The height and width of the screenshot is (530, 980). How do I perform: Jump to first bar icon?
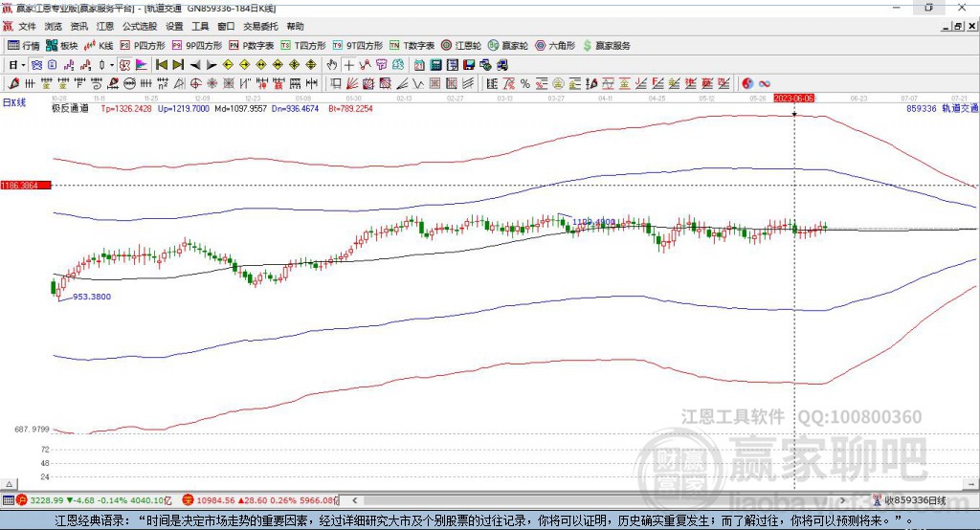coord(162,65)
